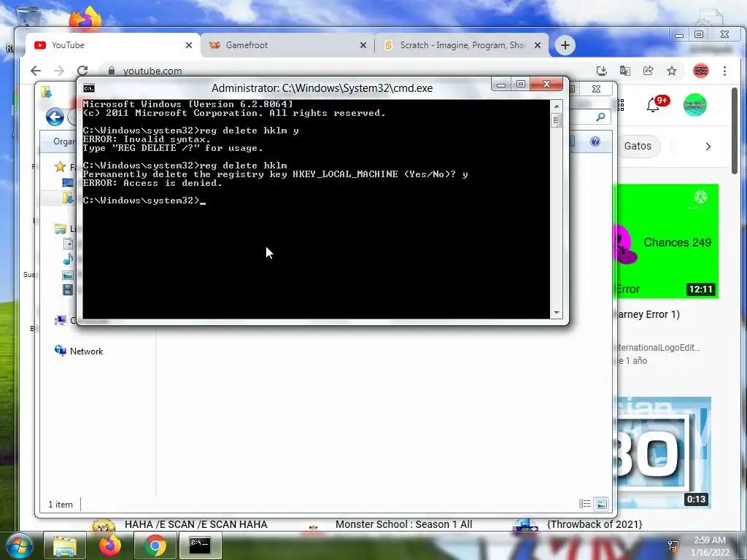Click the cmd scrollbar up arrow

point(557,106)
